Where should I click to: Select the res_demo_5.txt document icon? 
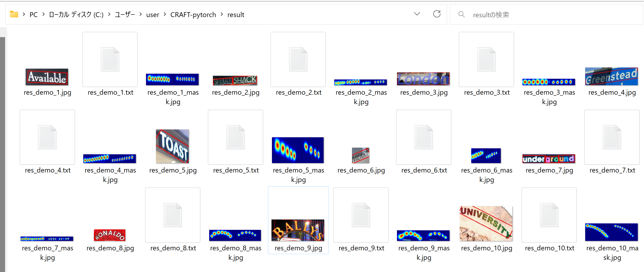pyautogui.click(x=235, y=137)
